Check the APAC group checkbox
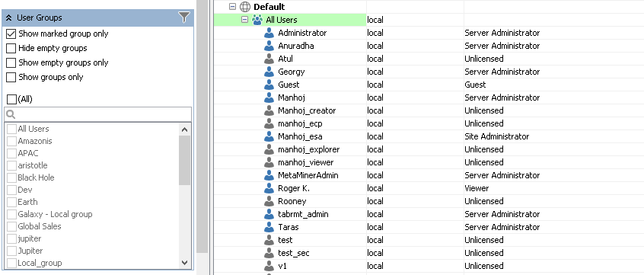 pyautogui.click(x=11, y=153)
